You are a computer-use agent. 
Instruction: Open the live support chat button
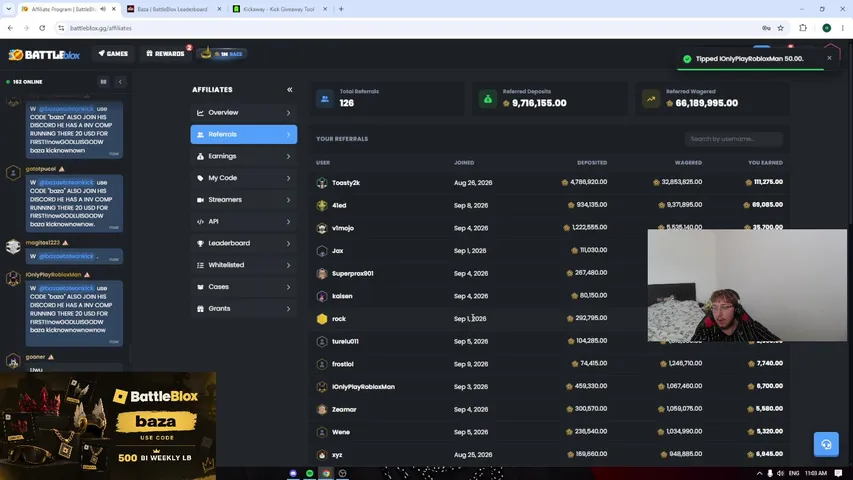pos(826,444)
